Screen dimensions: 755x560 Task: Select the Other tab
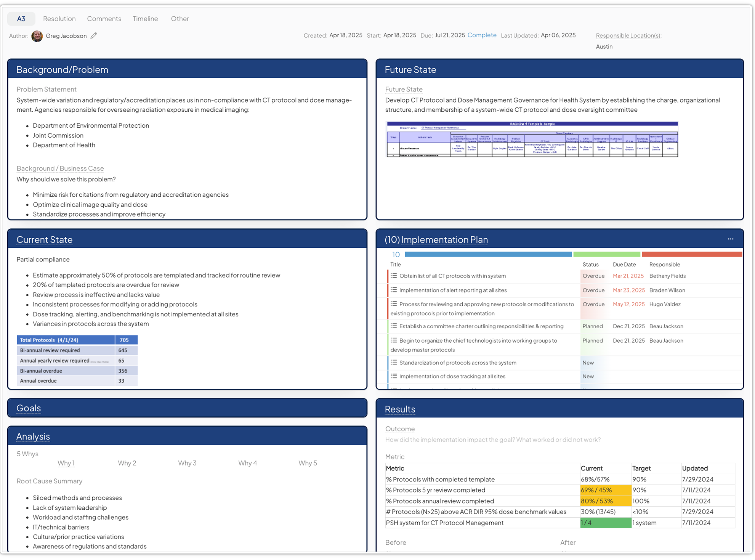pyautogui.click(x=180, y=19)
